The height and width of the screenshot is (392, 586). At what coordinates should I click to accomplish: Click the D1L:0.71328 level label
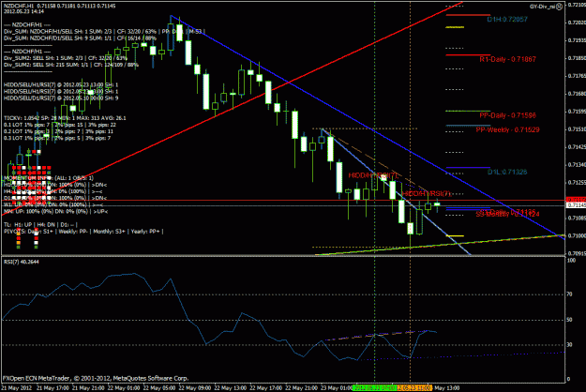[x=507, y=172]
